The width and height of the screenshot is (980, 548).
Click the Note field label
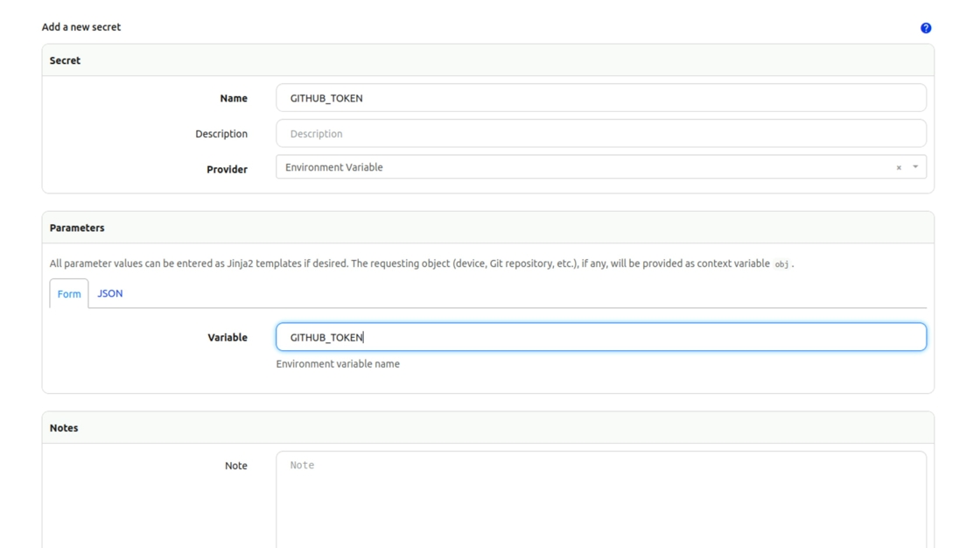pyautogui.click(x=236, y=466)
